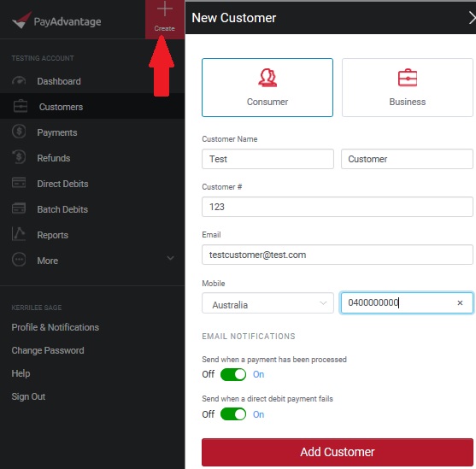
Task: Click the Sign Out link
Action: tap(28, 396)
